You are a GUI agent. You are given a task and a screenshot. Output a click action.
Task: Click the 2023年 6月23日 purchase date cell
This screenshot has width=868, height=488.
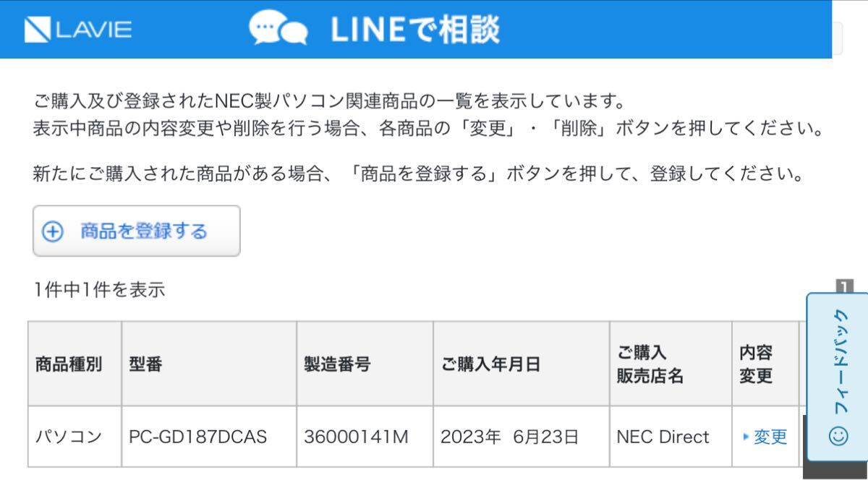521,437
